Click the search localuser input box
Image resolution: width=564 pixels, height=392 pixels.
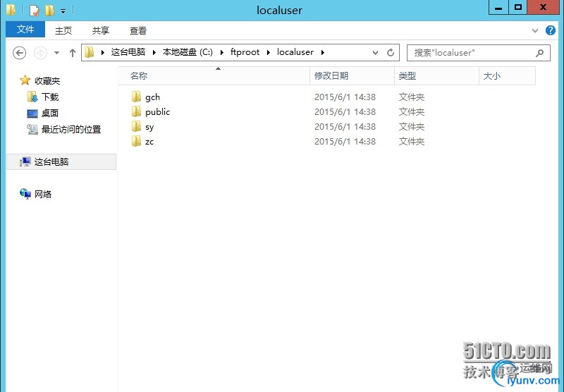click(x=479, y=53)
